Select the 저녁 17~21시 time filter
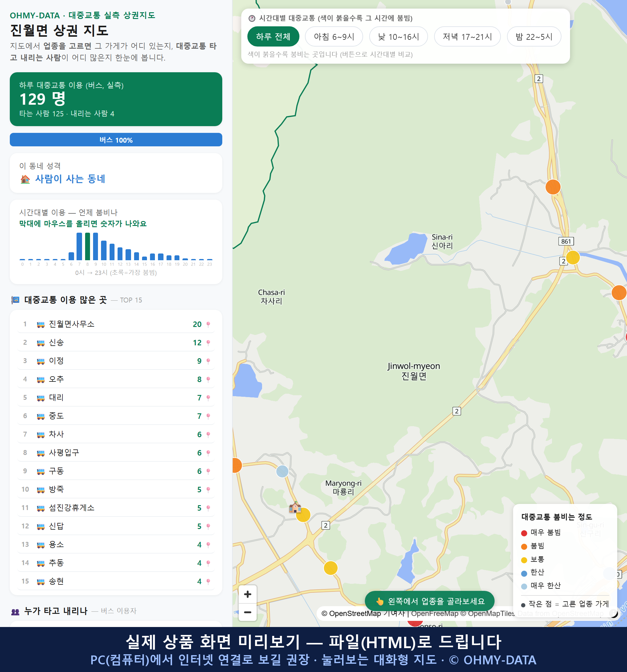 click(467, 36)
